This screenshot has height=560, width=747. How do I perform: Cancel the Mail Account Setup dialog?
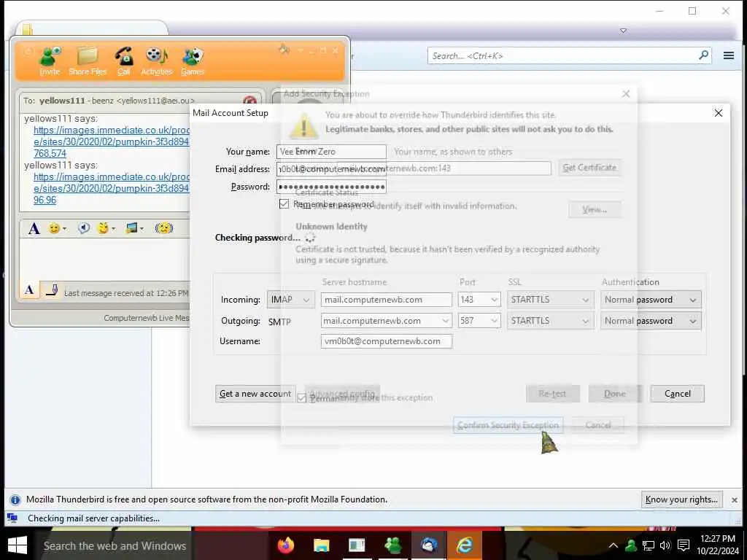tap(678, 394)
